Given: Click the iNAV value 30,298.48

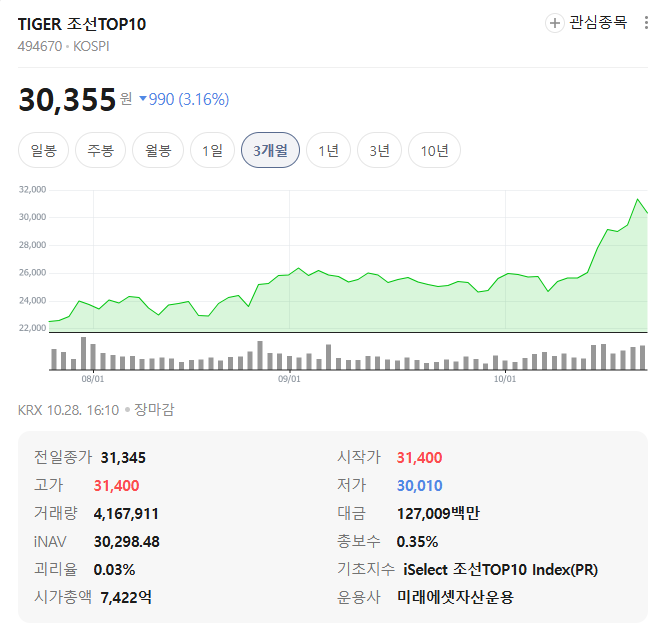Looking at the screenshot, I should 127,542.
